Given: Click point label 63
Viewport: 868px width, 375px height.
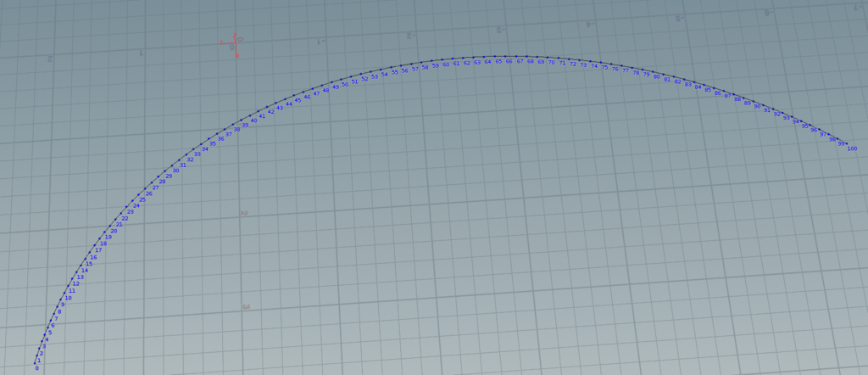Looking at the screenshot, I should click(x=477, y=63).
